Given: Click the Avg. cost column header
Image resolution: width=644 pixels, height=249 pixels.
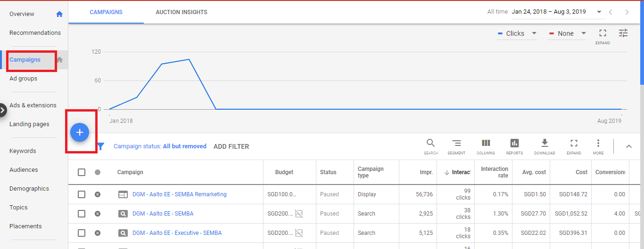Looking at the screenshot, I should (x=534, y=172).
